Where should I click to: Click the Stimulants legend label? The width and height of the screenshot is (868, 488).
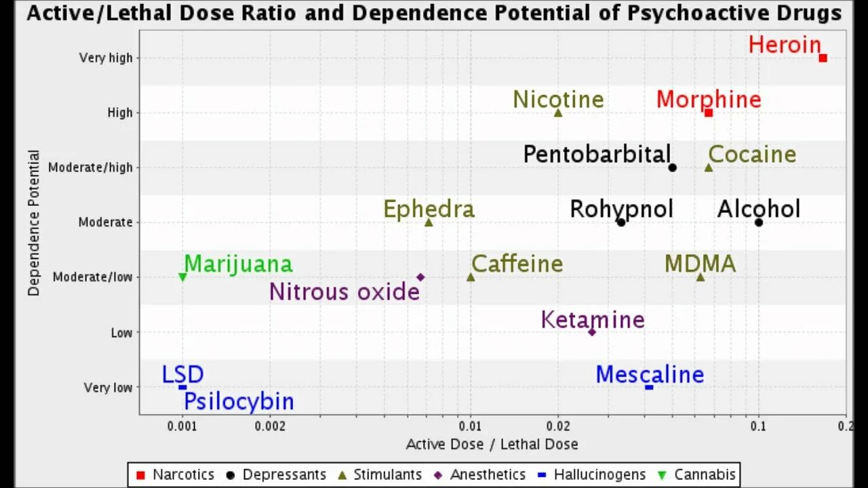click(x=387, y=475)
